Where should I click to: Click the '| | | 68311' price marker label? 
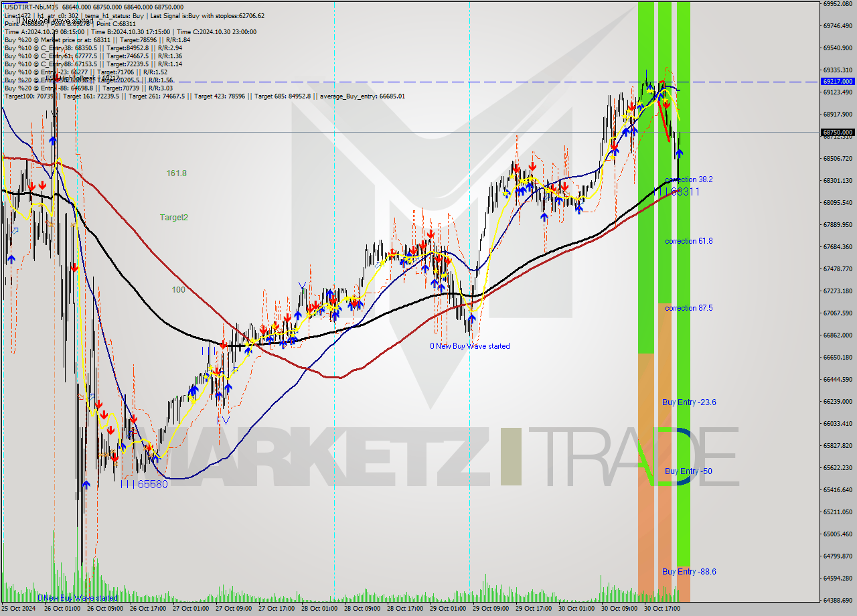(x=678, y=191)
